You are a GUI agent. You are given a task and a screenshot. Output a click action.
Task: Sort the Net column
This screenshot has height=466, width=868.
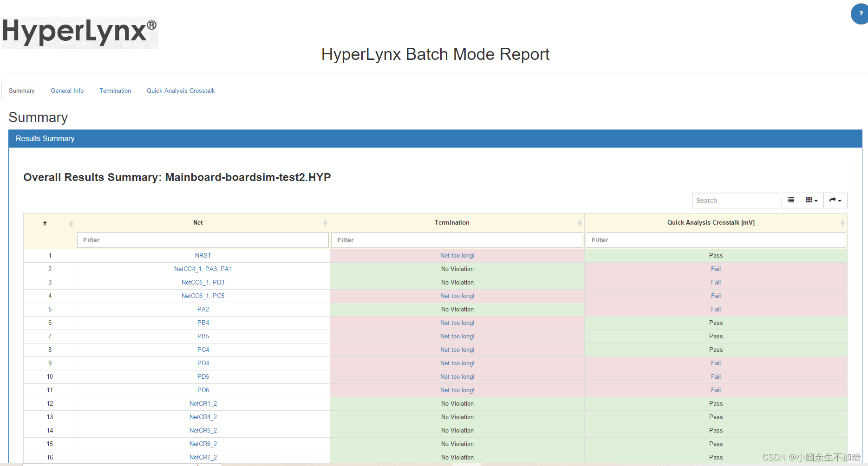coord(325,223)
